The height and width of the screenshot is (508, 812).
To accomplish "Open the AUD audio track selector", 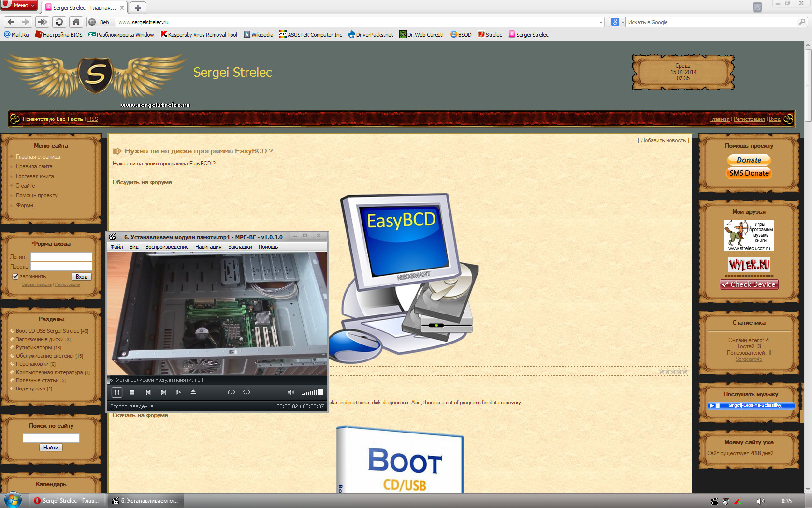I will [232, 392].
